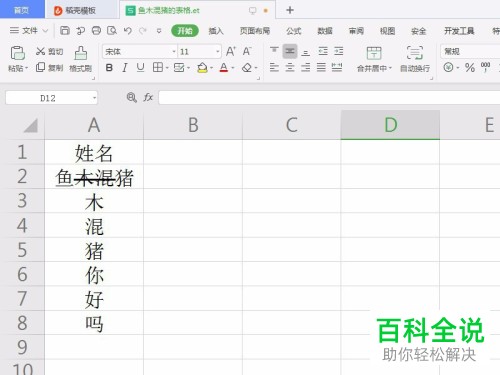Switch to the Data (数据) tab
The width and height of the screenshot is (500, 375).
325,31
